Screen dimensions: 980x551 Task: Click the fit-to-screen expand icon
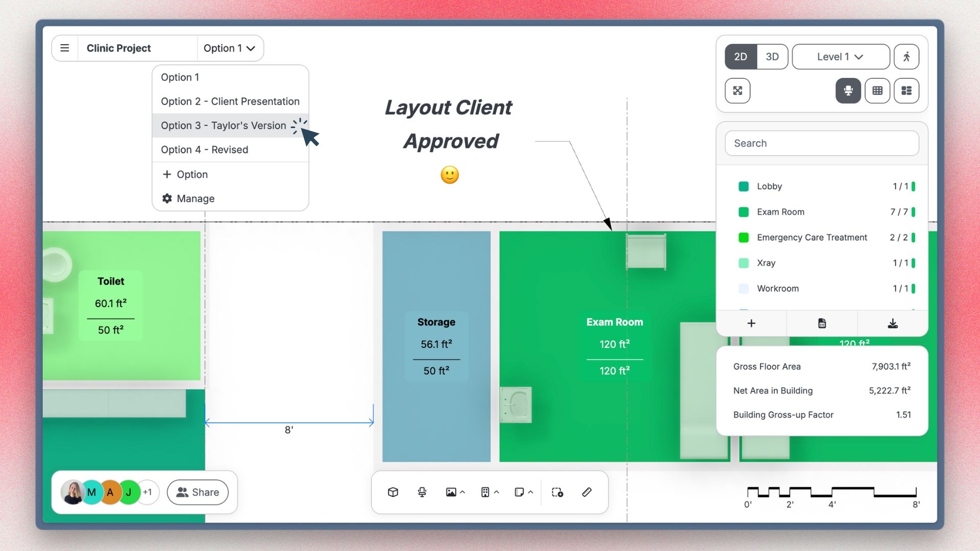click(x=738, y=91)
